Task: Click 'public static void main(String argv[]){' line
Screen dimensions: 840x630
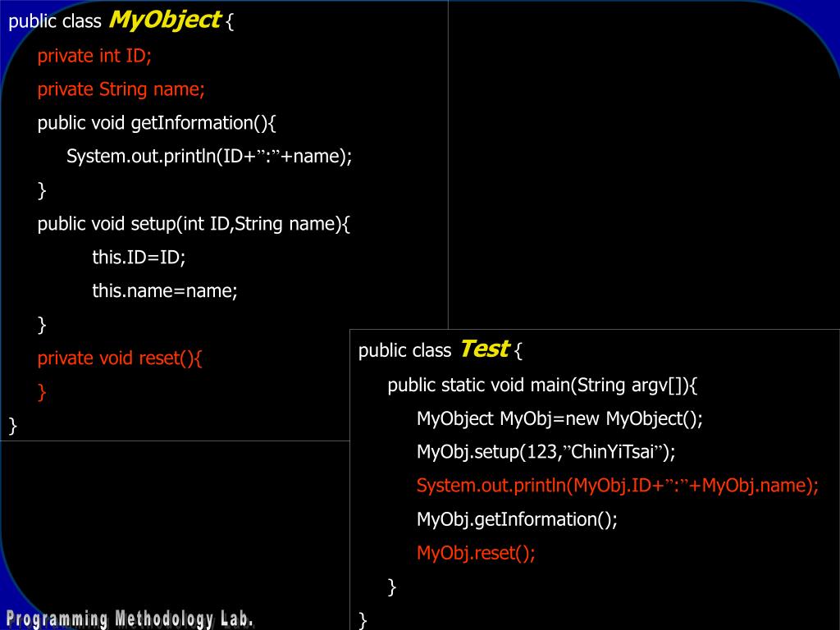Action: pyautogui.click(x=543, y=386)
